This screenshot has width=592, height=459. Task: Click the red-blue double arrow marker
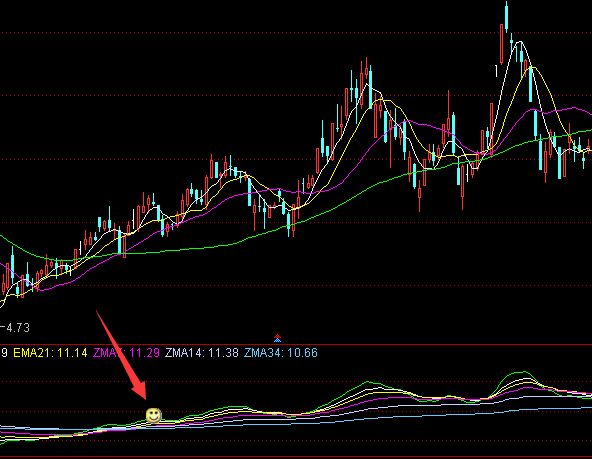coord(278,338)
